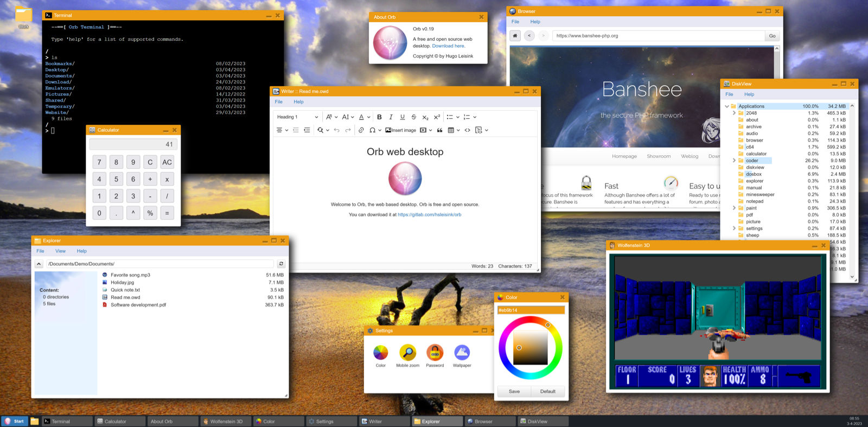Viewport: 868px width, 427px height.
Task: Open the font color dropdown in Writer
Action: click(365, 117)
